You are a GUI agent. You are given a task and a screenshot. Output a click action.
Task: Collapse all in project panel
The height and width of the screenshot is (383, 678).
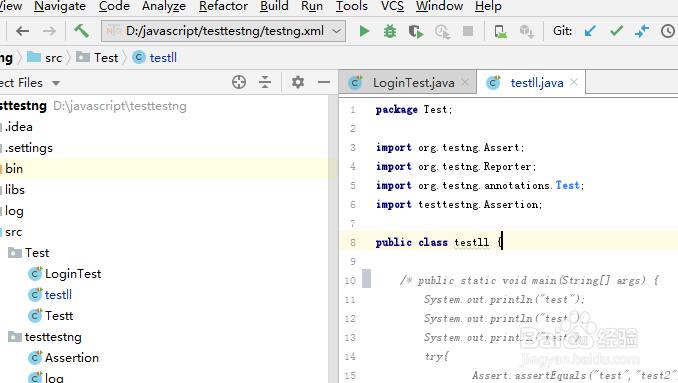[x=265, y=82]
